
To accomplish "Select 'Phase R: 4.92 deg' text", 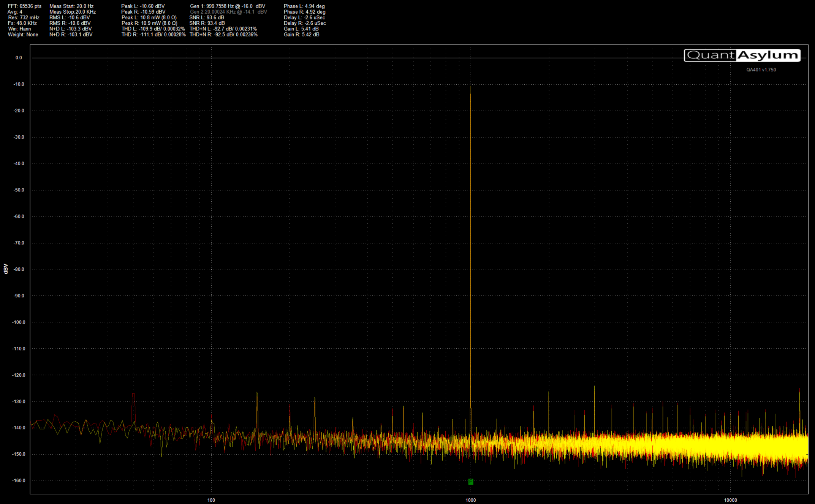I will (305, 12).
